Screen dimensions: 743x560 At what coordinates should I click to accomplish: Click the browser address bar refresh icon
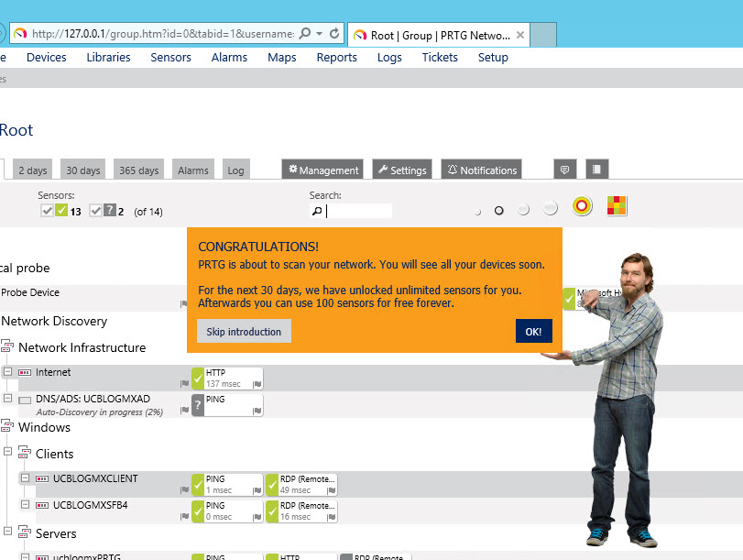pyautogui.click(x=334, y=34)
